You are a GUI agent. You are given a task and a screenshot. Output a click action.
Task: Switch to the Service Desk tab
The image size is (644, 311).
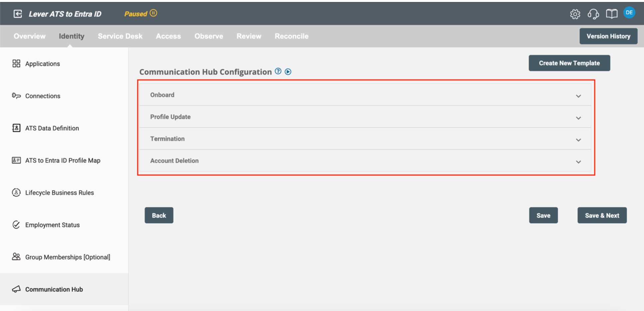click(x=120, y=36)
